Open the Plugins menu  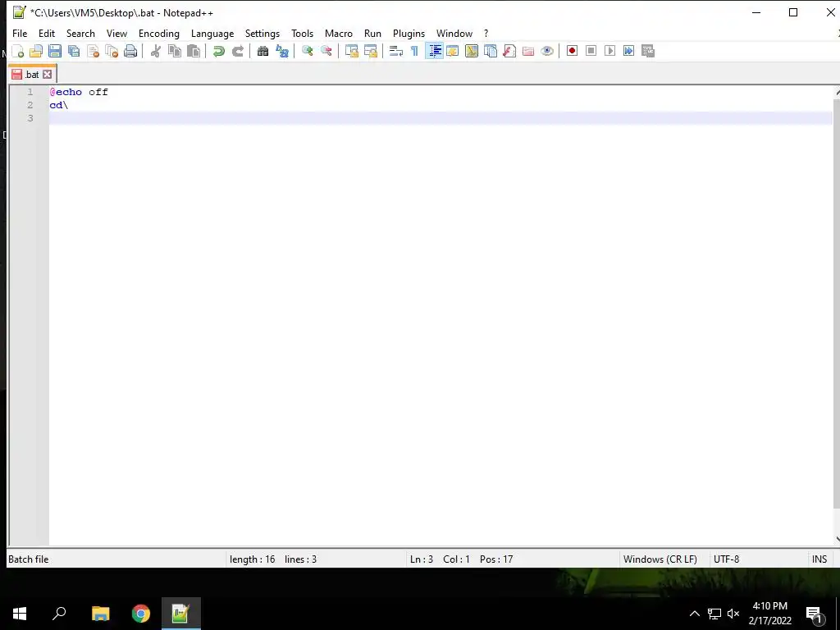[409, 33]
